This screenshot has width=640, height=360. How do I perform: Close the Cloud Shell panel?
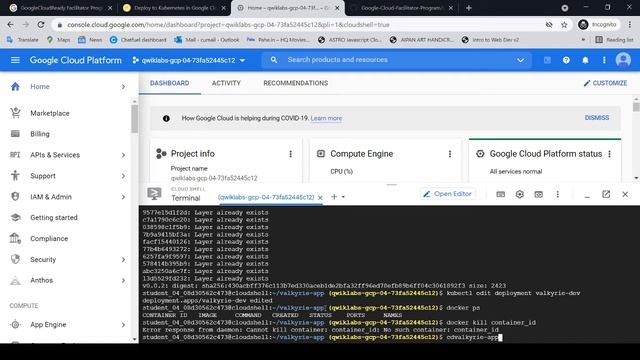(625, 194)
